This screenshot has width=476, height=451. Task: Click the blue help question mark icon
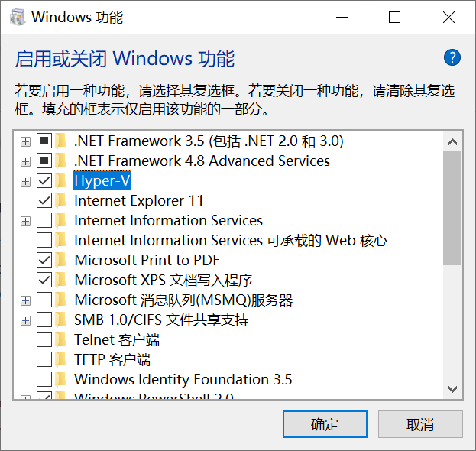452,57
